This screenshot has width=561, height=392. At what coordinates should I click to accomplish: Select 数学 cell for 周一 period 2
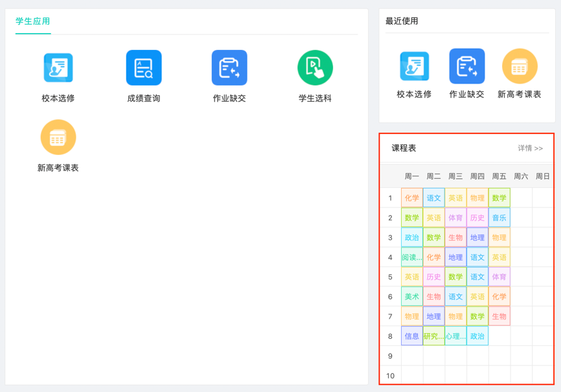[412, 217]
